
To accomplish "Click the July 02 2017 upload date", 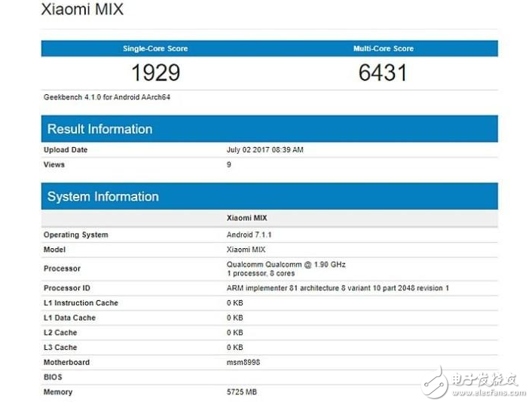I will [x=264, y=150].
